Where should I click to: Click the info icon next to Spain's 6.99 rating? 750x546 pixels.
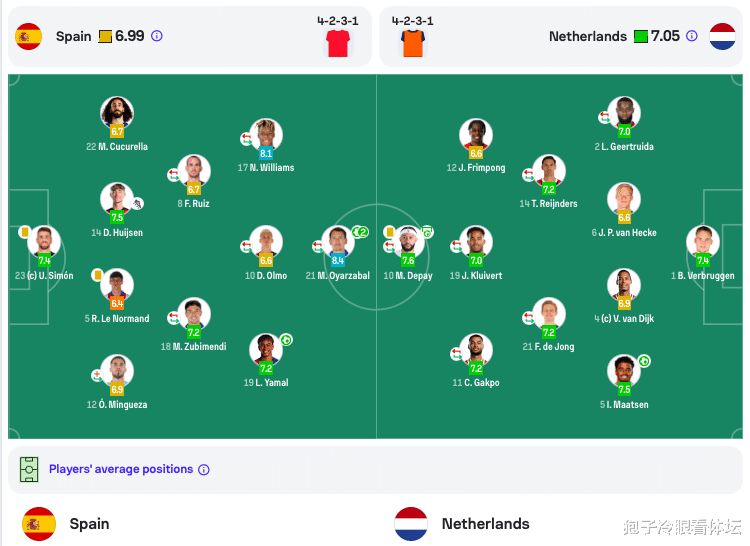(157, 36)
